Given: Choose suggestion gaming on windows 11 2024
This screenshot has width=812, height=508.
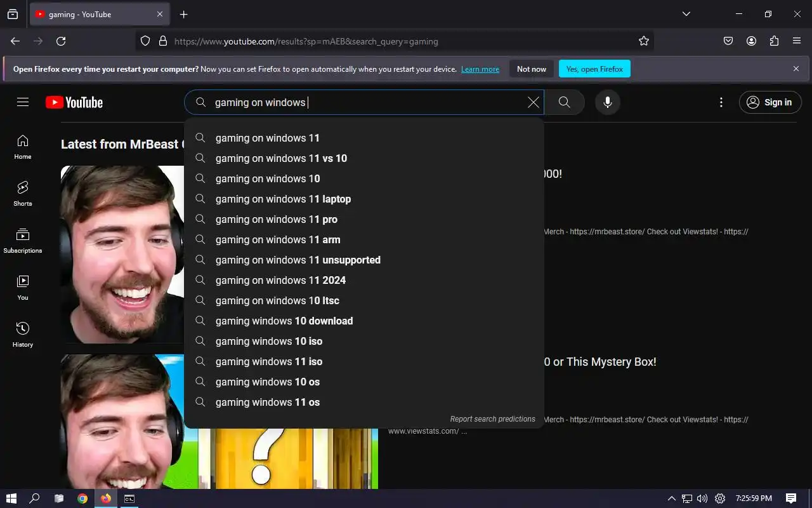Looking at the screenshot, I should point(364,280).
